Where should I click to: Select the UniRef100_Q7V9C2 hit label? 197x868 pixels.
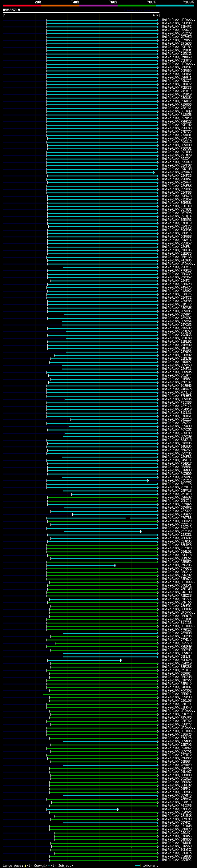177,568
